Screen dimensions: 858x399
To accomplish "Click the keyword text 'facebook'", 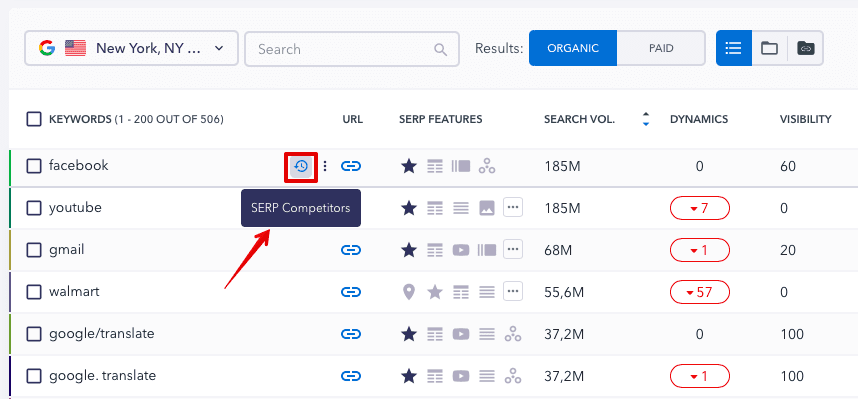I will 79,165.
